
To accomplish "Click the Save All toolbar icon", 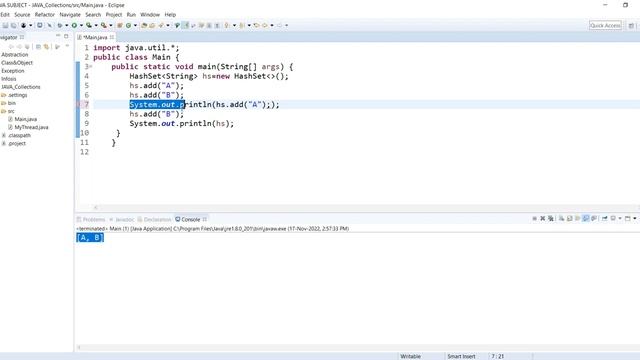I will coord(13,25).
